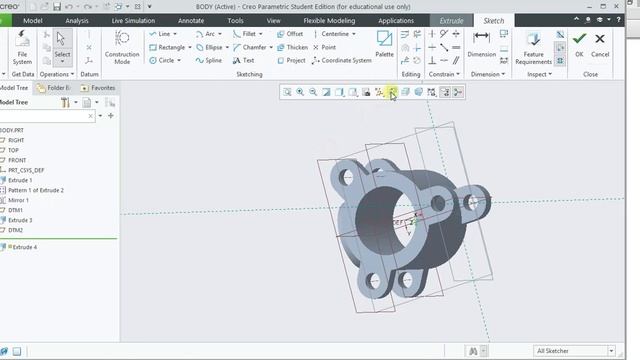
Task: Select the Text sketch tool
Action: 243,60
